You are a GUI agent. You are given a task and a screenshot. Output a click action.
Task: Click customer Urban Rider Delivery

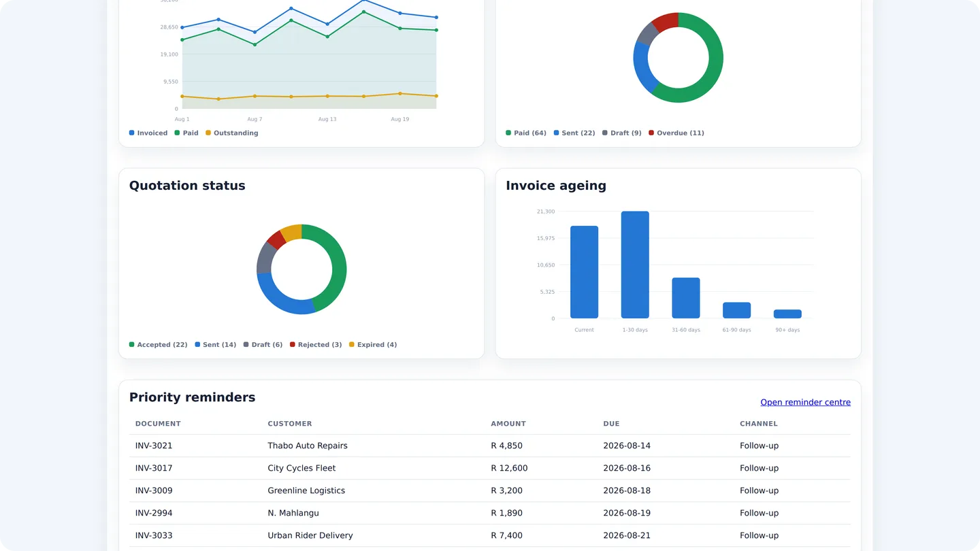310,535
